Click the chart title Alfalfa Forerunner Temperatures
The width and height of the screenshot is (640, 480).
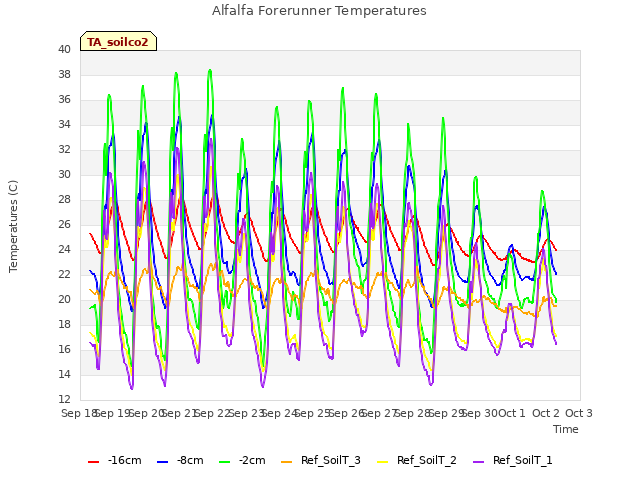(x=319, y=11)
